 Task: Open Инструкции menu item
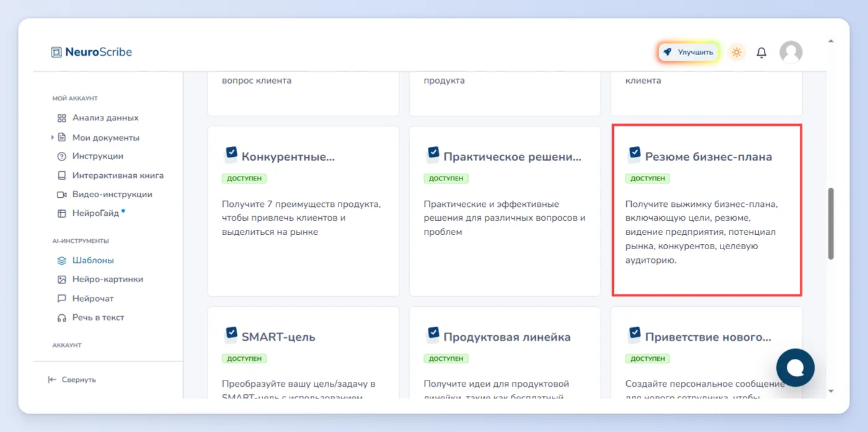click(98, 156)
